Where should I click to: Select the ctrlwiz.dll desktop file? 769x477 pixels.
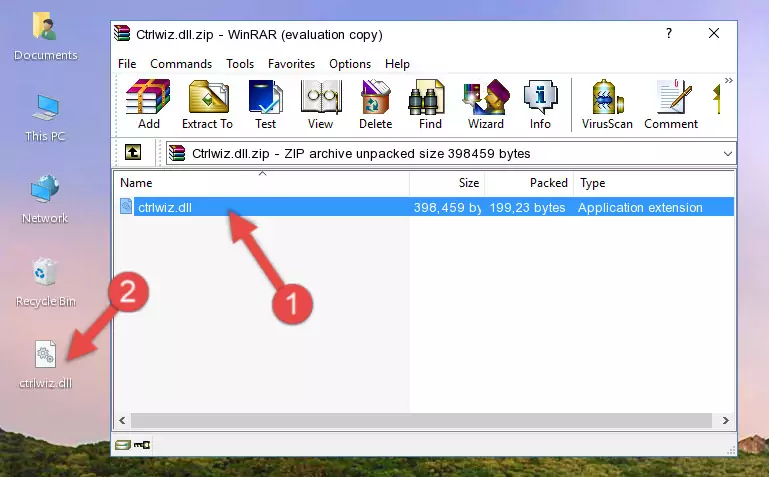(x=45, y=365)
